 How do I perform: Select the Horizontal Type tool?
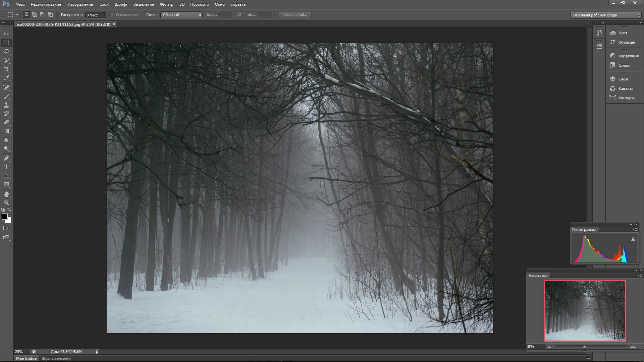pos(6,167)
